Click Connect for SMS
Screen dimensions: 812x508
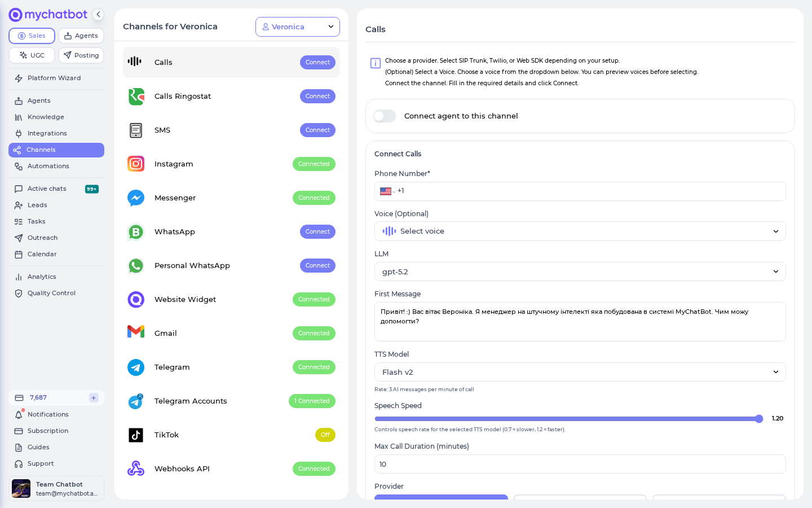click(x=317, y=130)
